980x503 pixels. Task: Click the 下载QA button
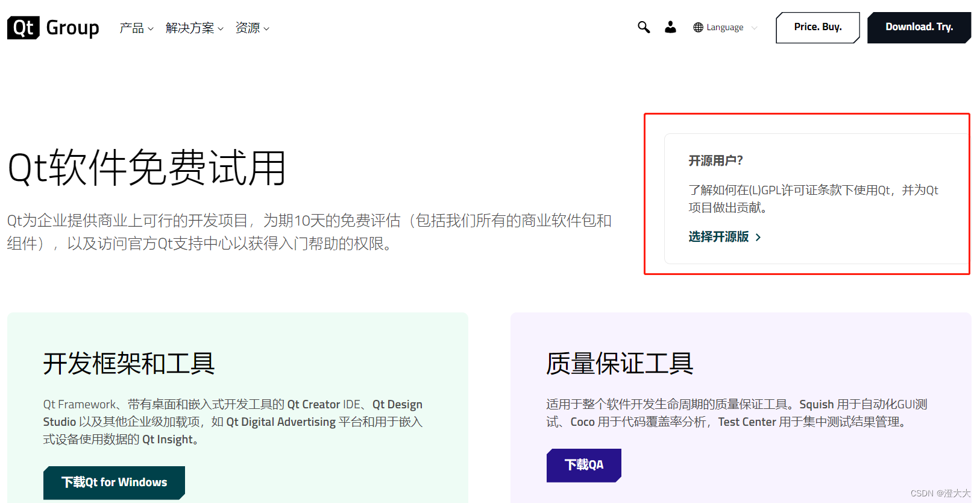point(583,465)
